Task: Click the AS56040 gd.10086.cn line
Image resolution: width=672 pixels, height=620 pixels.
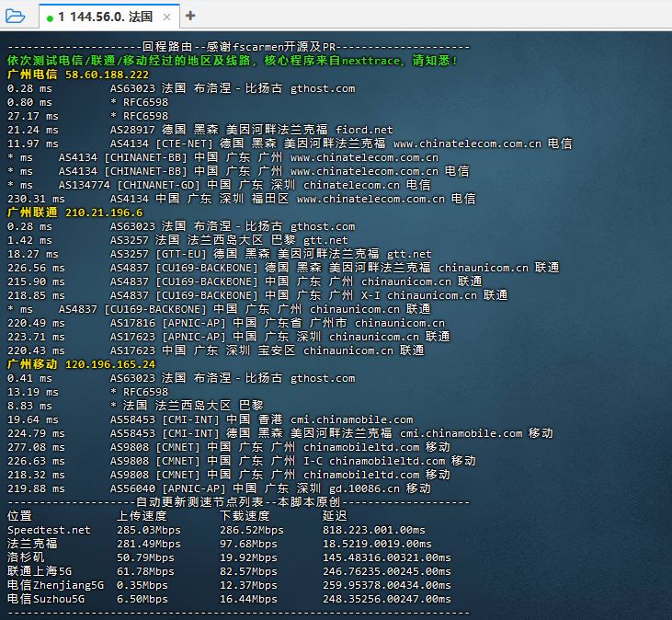Action: [219, 488]
